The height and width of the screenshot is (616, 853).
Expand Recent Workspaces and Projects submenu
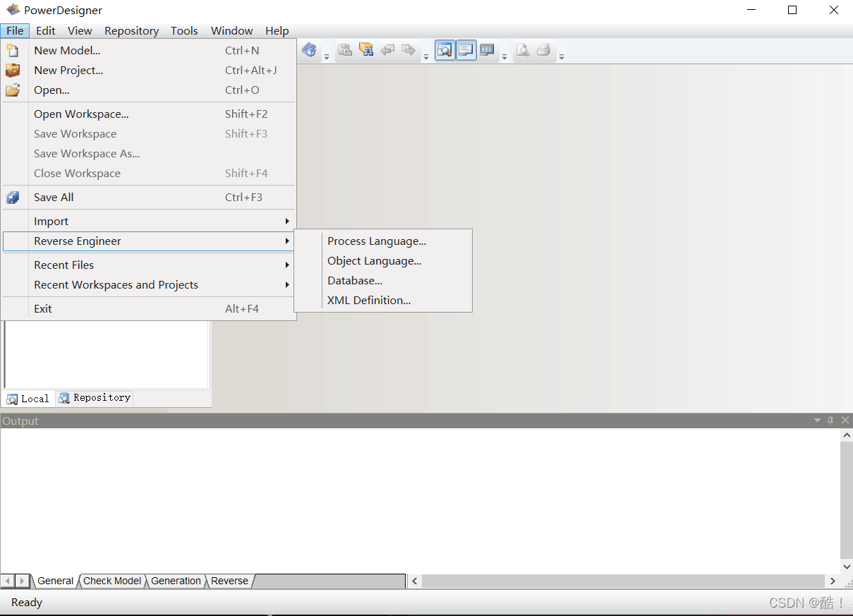coord(148,285)
